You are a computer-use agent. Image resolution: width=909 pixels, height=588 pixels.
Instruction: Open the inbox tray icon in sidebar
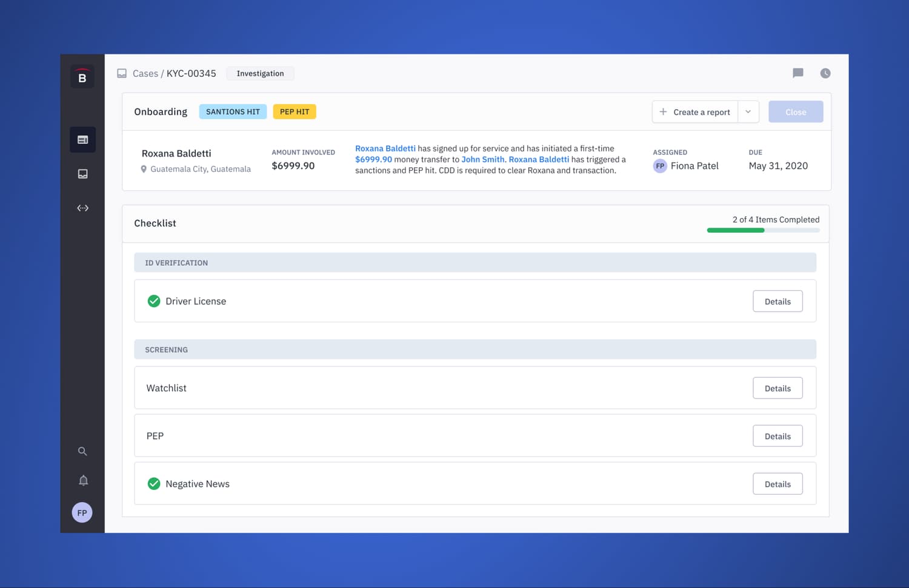pyautogui.click(x=82, y=174)
